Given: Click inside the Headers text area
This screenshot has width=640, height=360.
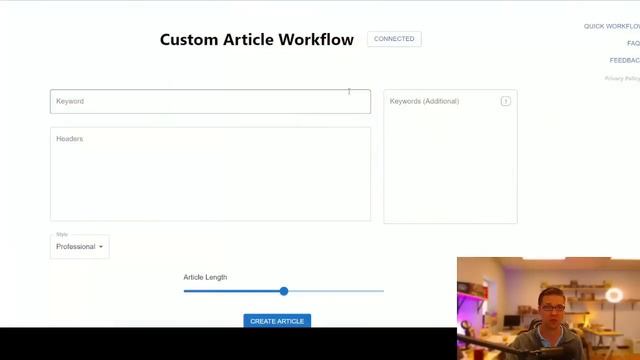Looking at the screenshot, I should [210, 174].
